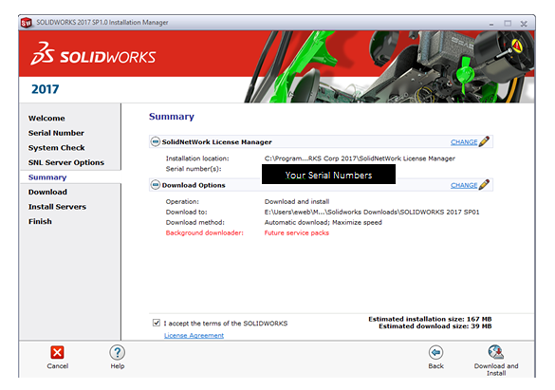Viewport: 555px width, 390px height.
Task: Click the red Cancel X icon
Action: pyautogui.click(x=57, y=352)
